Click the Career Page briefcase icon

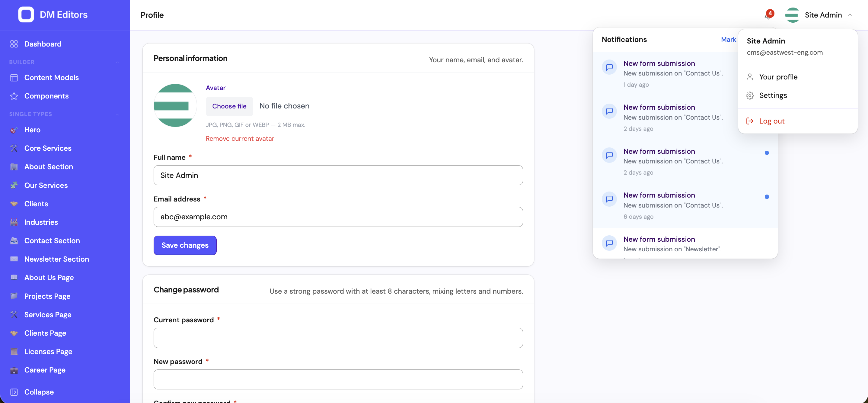(14, 370)
